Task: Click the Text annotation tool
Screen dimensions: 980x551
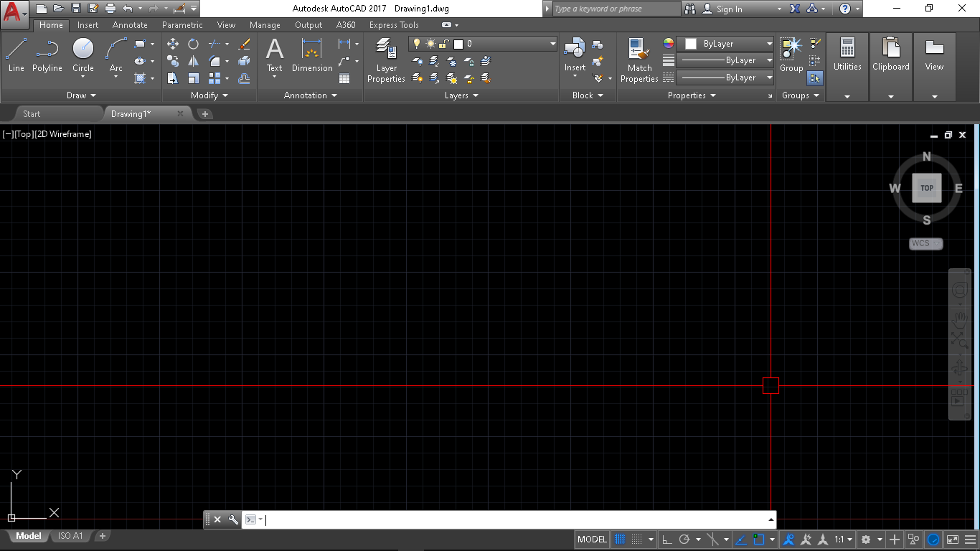Action: click(x=275, y=55)
